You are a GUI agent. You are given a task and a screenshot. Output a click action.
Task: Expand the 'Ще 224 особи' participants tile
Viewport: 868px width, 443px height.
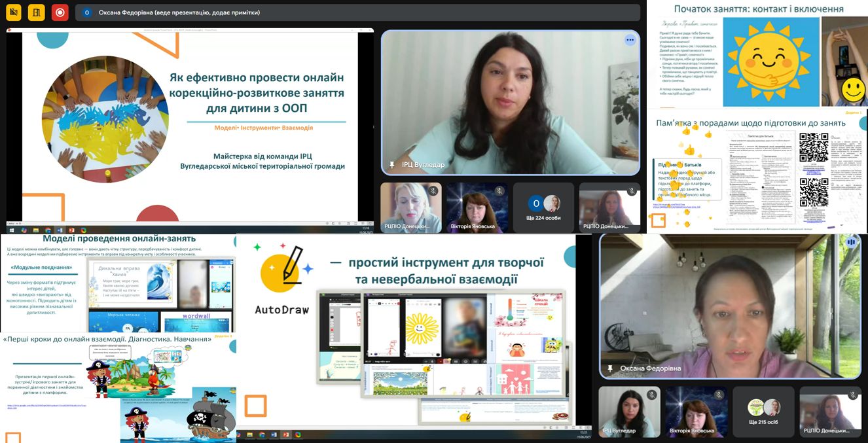click(543, 207)
